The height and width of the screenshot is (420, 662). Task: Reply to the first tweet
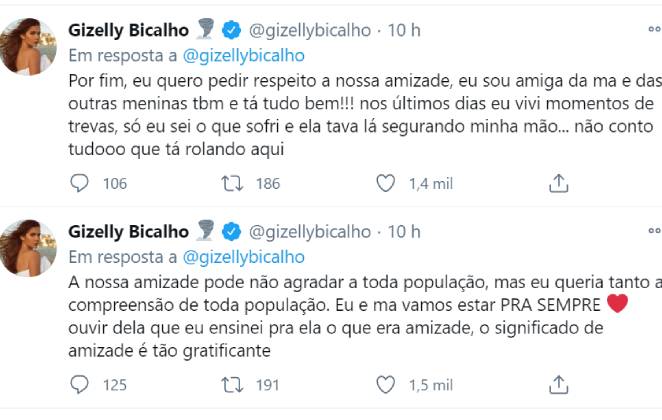[x=80, y=182]
